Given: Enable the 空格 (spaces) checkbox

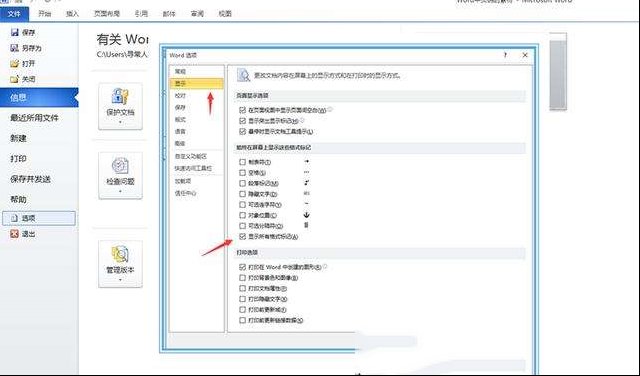Looking at the screenshot, I should tap(242, 173).
